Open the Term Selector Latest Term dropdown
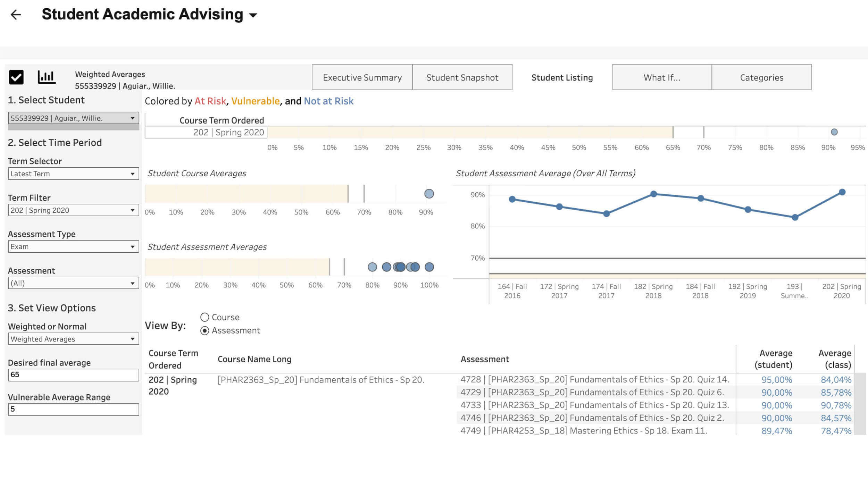868x488 pixels. click(x=73, y=174)
